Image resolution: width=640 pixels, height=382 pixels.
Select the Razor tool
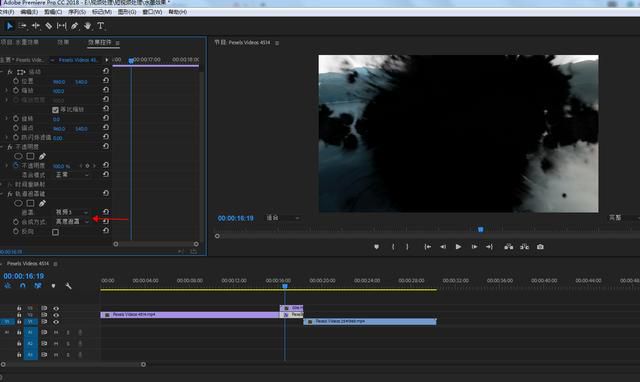click(x=49, y=26)
